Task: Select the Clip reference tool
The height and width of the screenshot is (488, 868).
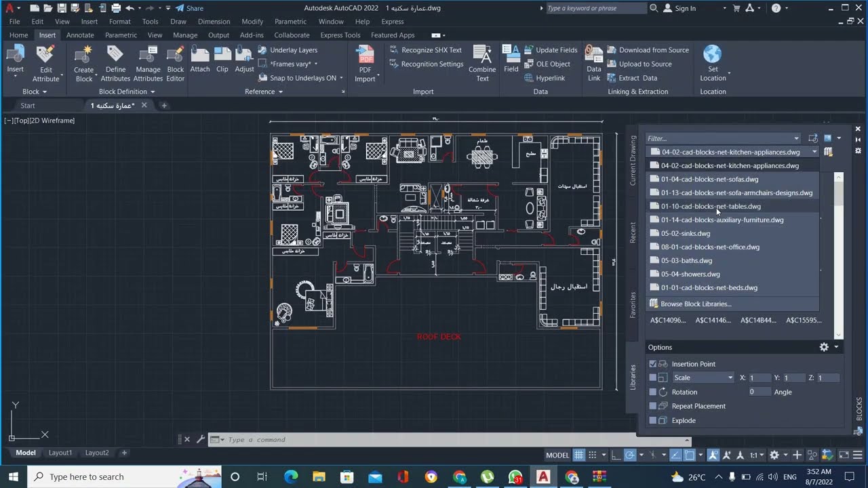Action: (x=222, y=60)
